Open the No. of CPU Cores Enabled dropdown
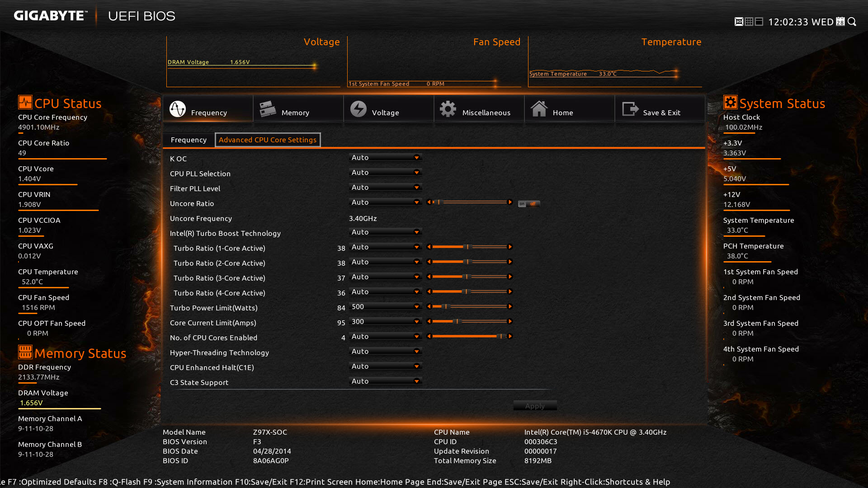 pos(385,336)
